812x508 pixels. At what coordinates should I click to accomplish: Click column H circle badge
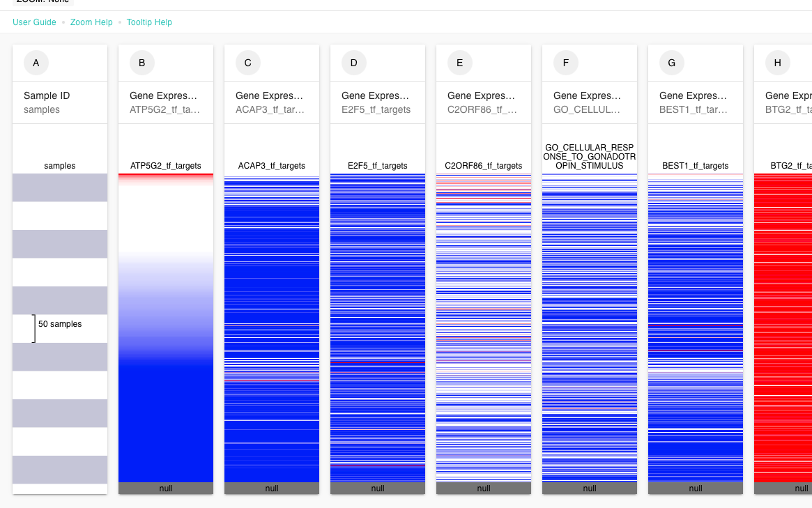pos(777,63)
